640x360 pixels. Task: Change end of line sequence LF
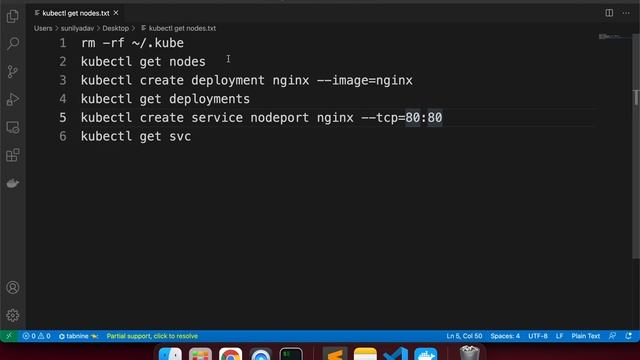click(x=559, y=336)
